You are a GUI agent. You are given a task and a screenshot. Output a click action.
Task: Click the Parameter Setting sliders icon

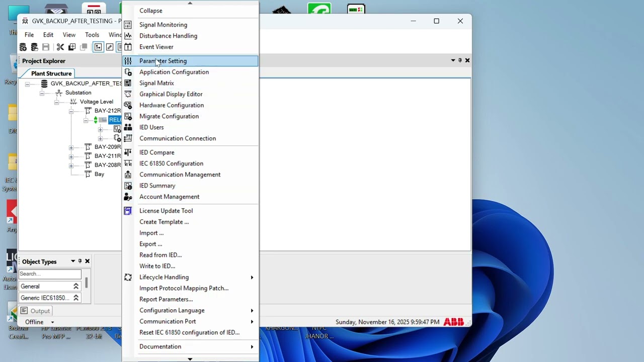point(128,61)
